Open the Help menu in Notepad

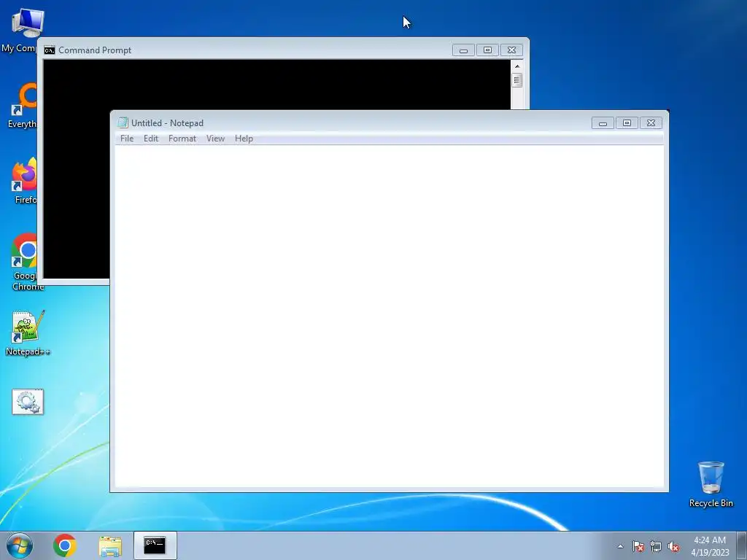click(244, 139)
